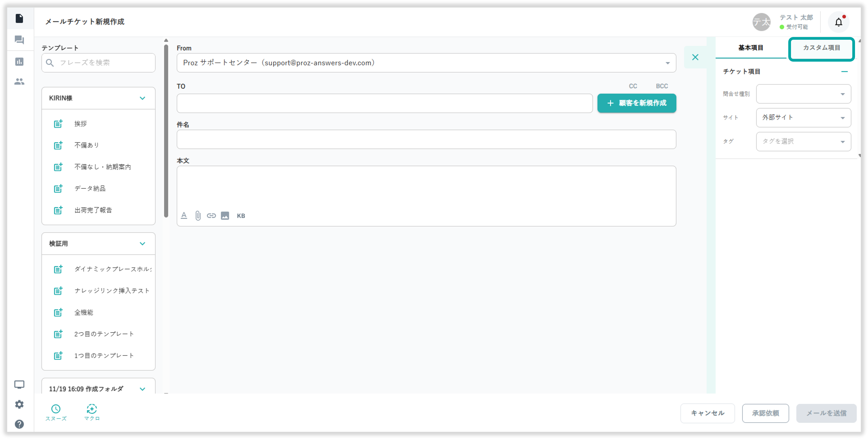Click the KB knowledge base button
This screenshot has width=868, height=439.
pos(241,216)
